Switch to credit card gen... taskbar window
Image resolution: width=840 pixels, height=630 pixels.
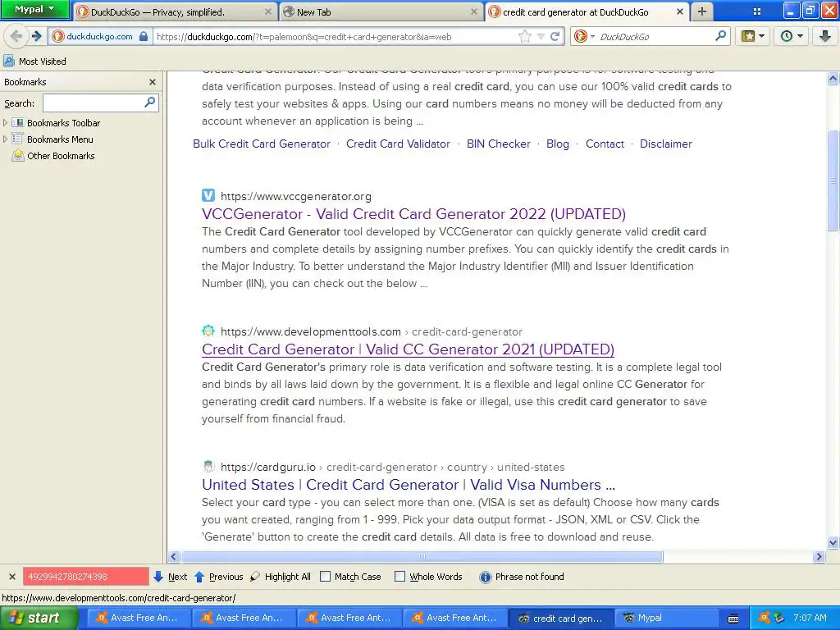[x=560, y=618]
